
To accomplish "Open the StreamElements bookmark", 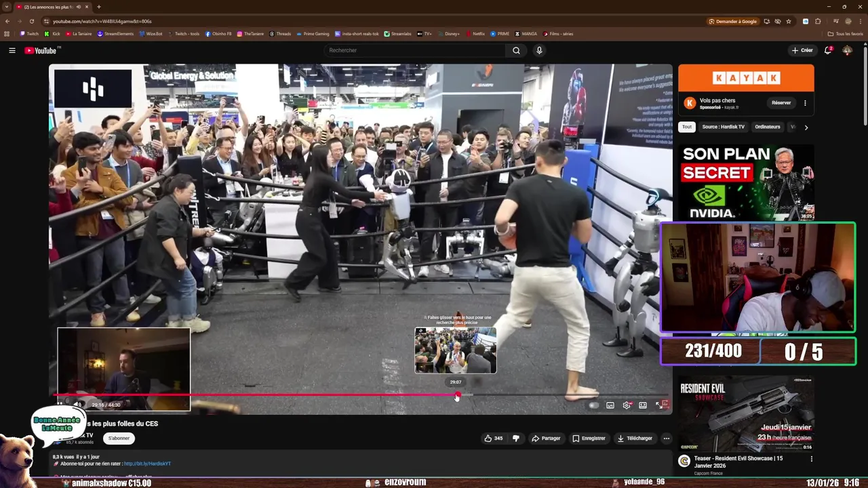I will (116, 34).
